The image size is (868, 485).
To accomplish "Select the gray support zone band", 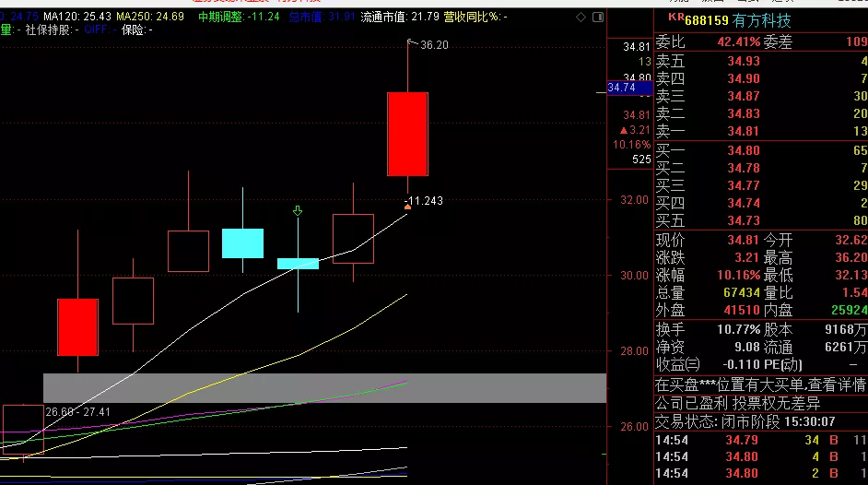I will point(325,388).
